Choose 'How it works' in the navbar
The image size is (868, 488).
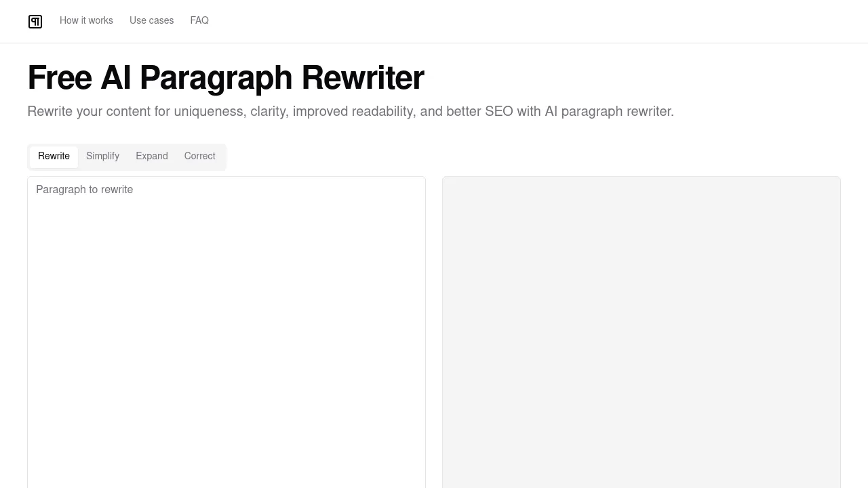tap(86, 20)
